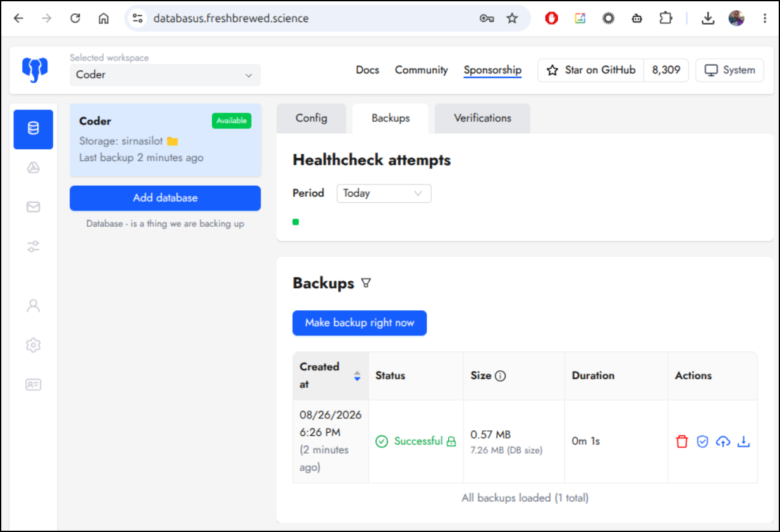Switch to the Config tab
Image resolution: width=780 pixels, height=532 pixels.
312,118
